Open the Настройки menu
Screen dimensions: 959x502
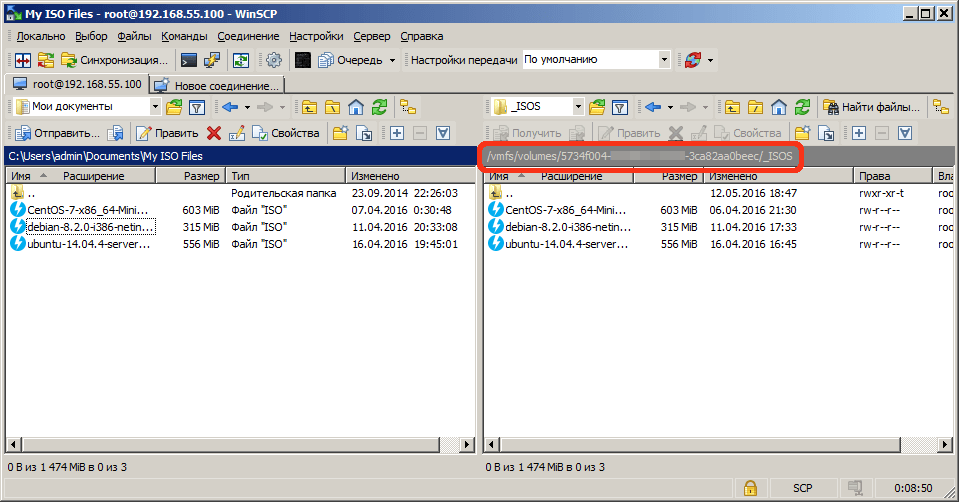point(316,36)
